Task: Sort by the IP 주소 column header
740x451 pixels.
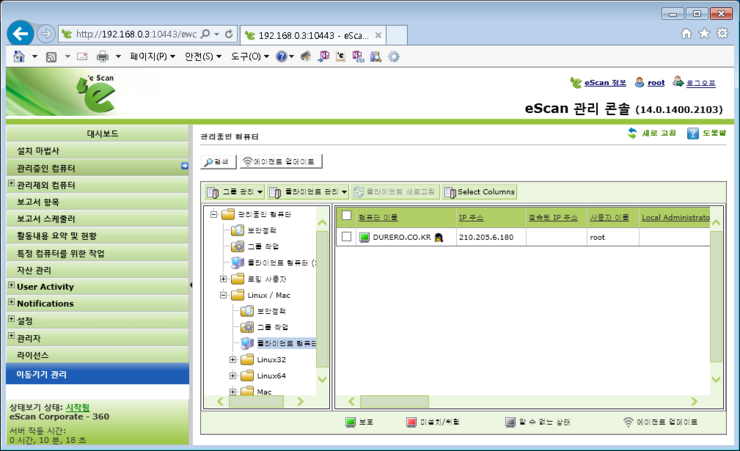Action: click(471, 217)
